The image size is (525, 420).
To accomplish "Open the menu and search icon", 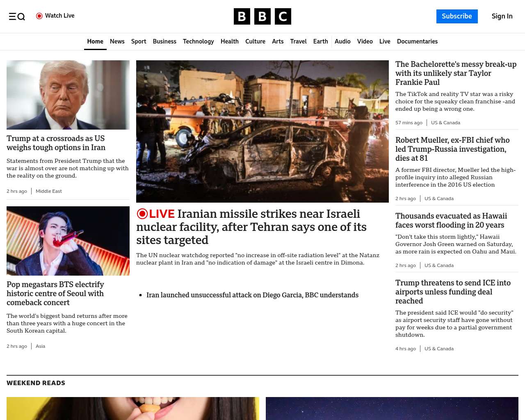I will click(17, 16).
